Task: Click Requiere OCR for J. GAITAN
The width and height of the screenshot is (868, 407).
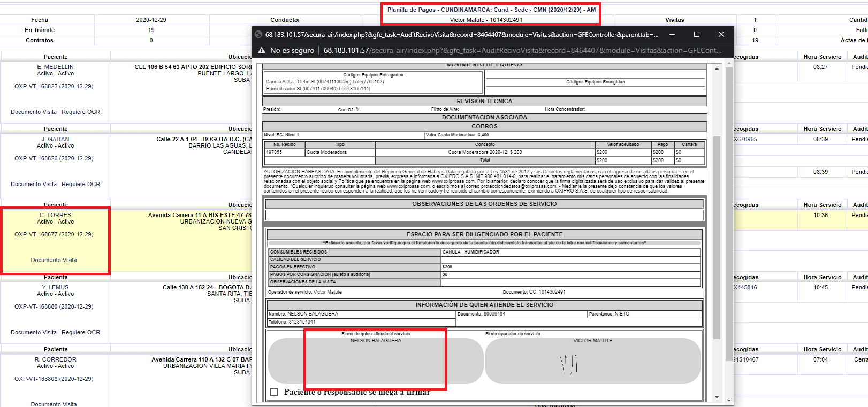Action: [81, 184]
